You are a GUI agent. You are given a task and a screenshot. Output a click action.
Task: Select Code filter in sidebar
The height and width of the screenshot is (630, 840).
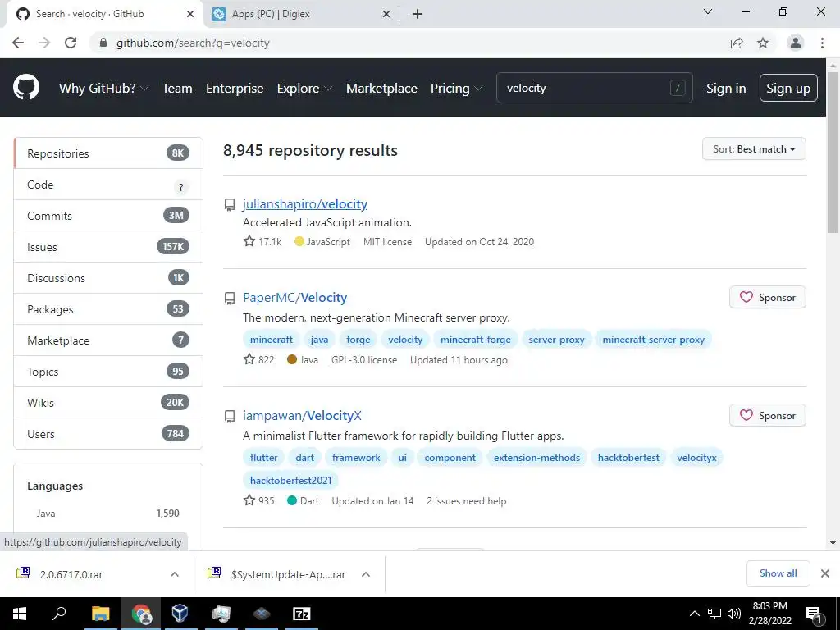point(108,185)
